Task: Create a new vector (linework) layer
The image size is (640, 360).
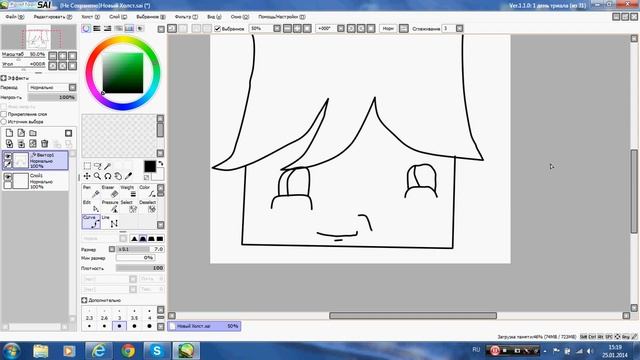Action: pos(21,133)
